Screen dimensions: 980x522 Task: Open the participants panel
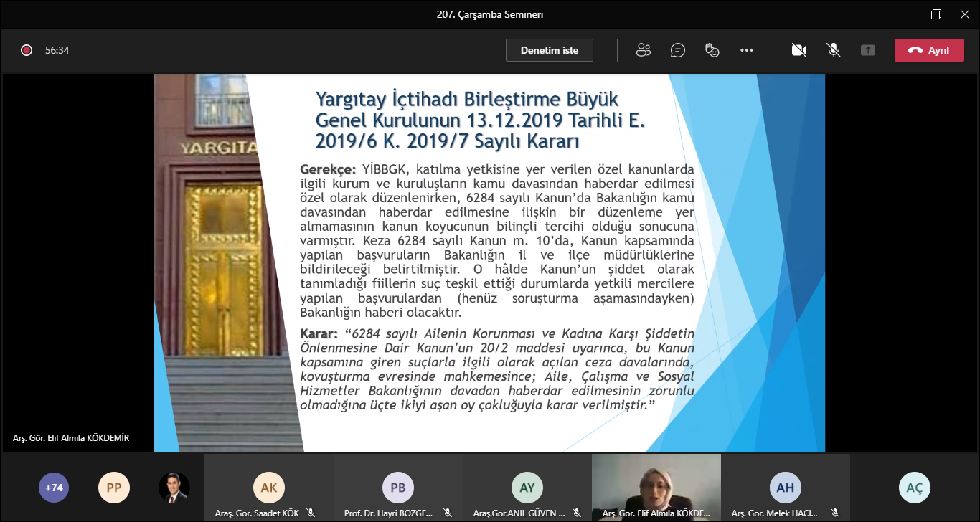[643, 49]
